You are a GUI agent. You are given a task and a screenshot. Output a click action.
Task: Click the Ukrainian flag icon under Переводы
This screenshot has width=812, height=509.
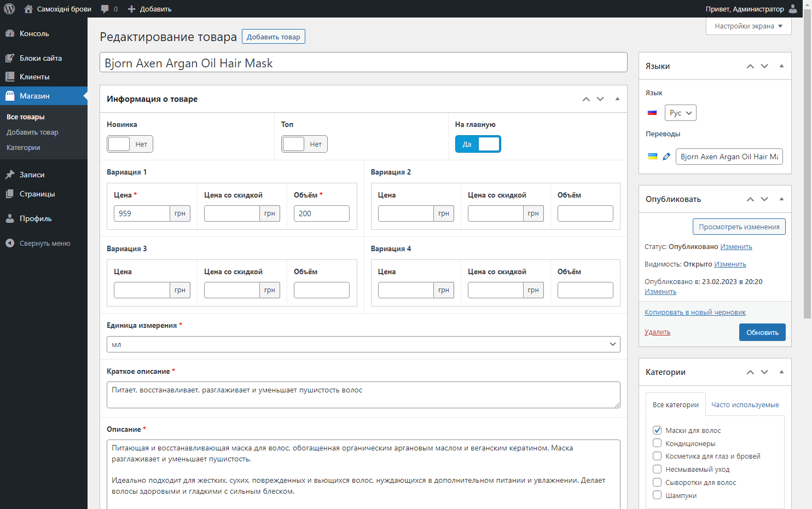pos(652,157)
